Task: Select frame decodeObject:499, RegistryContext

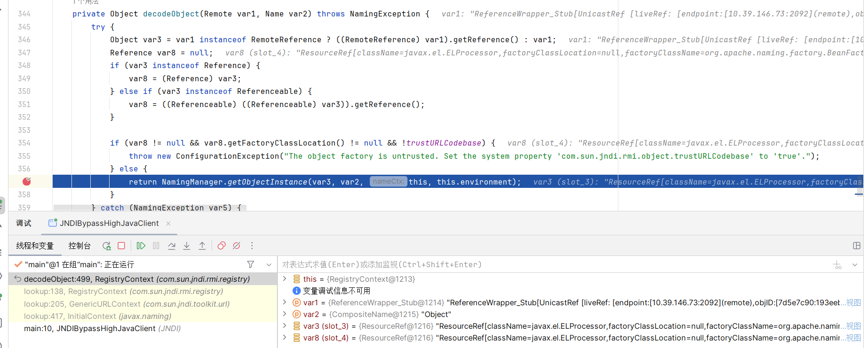Action: [143, 279]
